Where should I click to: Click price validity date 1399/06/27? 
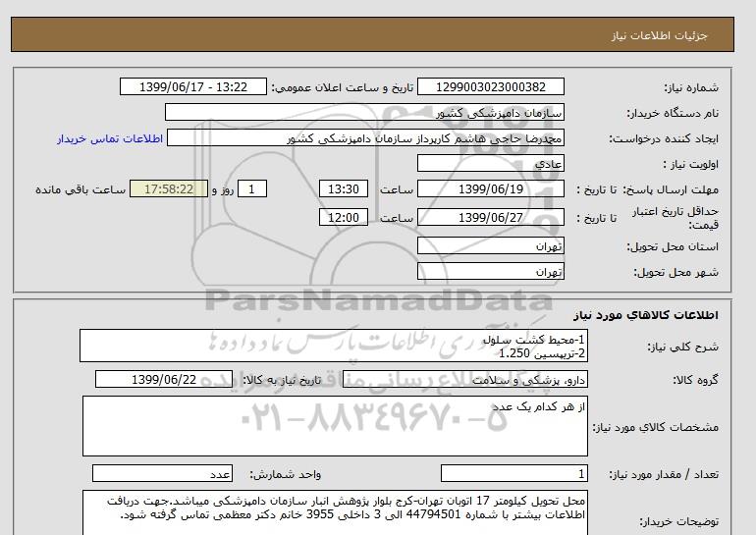point(490,217)
